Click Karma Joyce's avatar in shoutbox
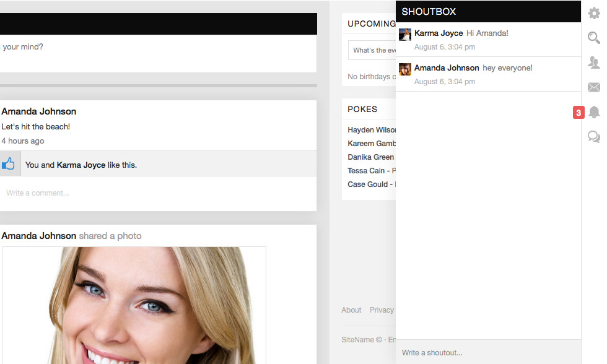 (405, 35)
